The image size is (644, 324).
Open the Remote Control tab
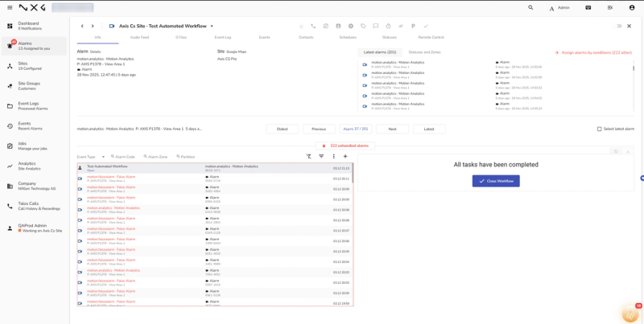point(431,37)
